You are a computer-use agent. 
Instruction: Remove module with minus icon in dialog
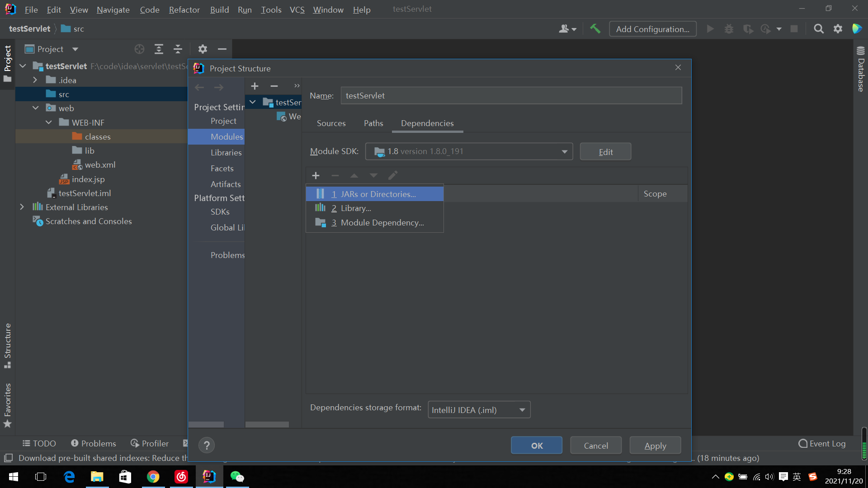point(274,86)
